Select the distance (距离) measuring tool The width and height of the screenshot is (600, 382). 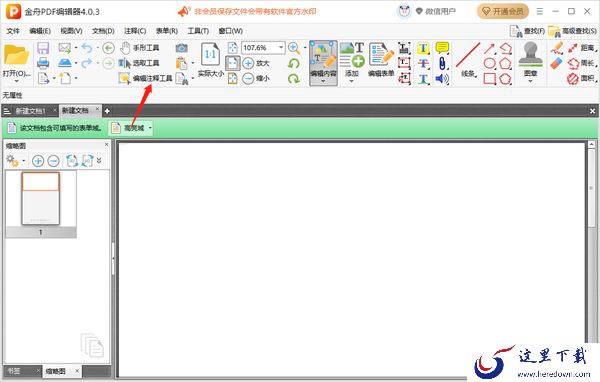tap(582, 48)
